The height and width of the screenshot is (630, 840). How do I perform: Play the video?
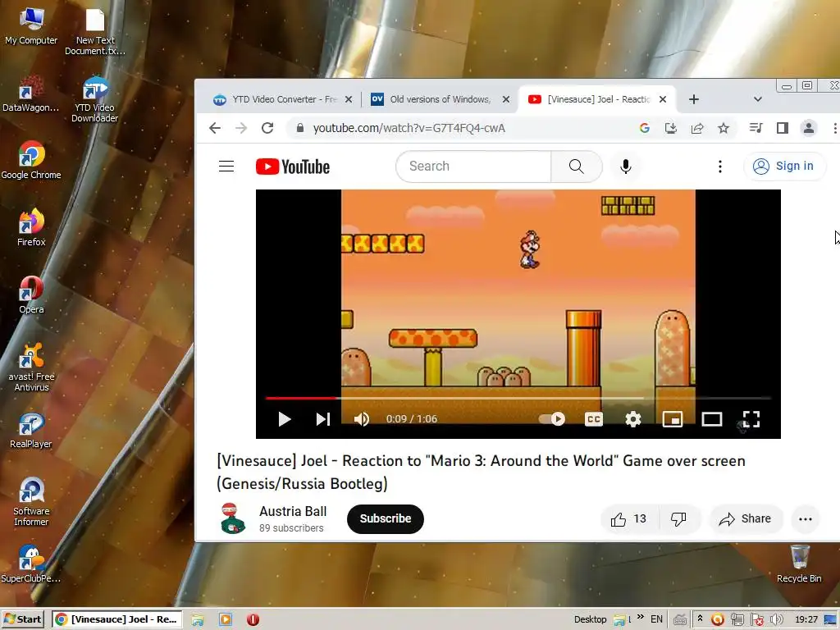[x=285, y=419]
